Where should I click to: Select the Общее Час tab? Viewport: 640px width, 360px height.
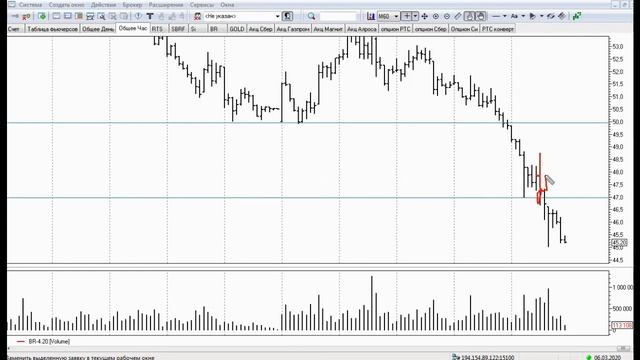pos(133,28)
